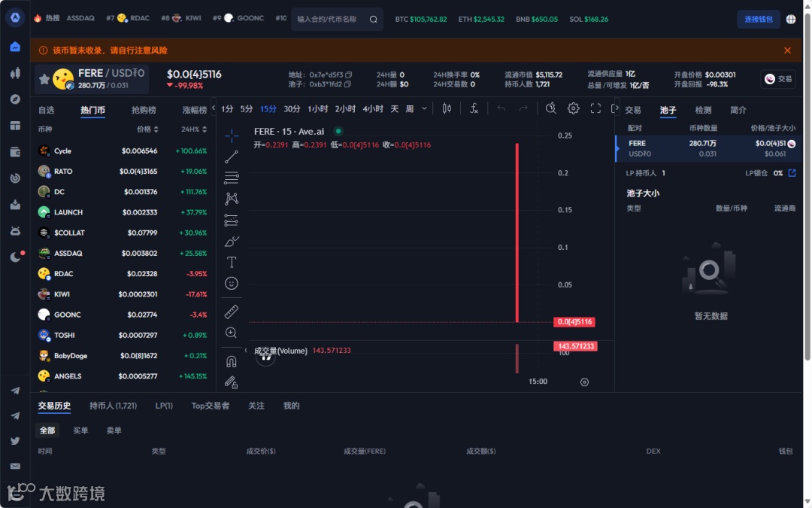Image resolution: width=812 pixels, height=508 pixels.
Task: Open the language globe menu
Action: [x=791, y=19]
